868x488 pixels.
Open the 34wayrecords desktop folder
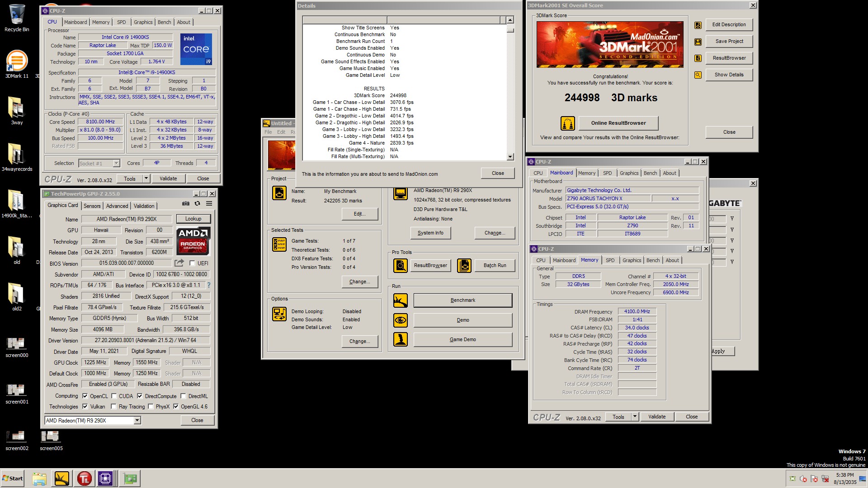click(17, 157)
